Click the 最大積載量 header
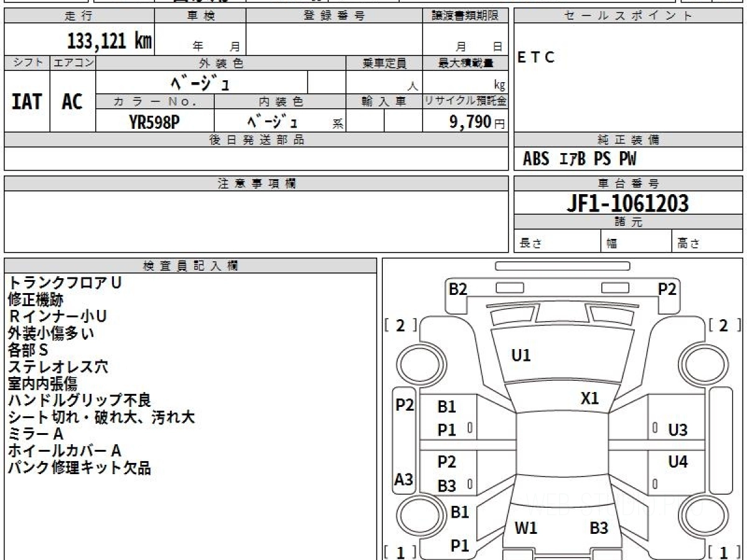This screenshot has height=560, width=747. [x=466, y=63]
